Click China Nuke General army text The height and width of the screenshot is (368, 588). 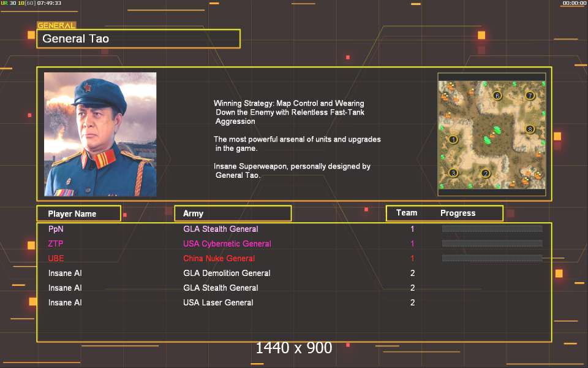[219, 258]
